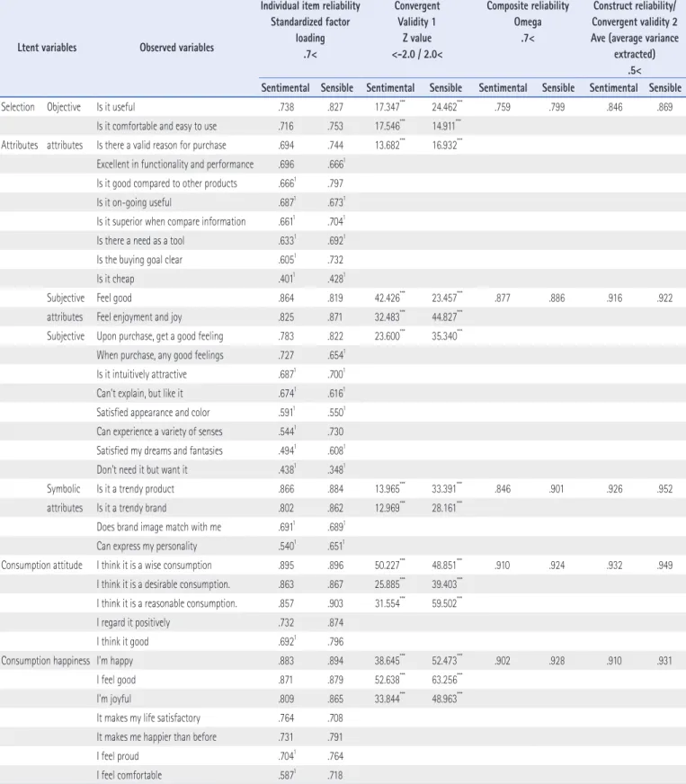Select 'Is it a trendy brand'
Image resolution: width=686 pixels, height=784 pixels.
(131, 508)
